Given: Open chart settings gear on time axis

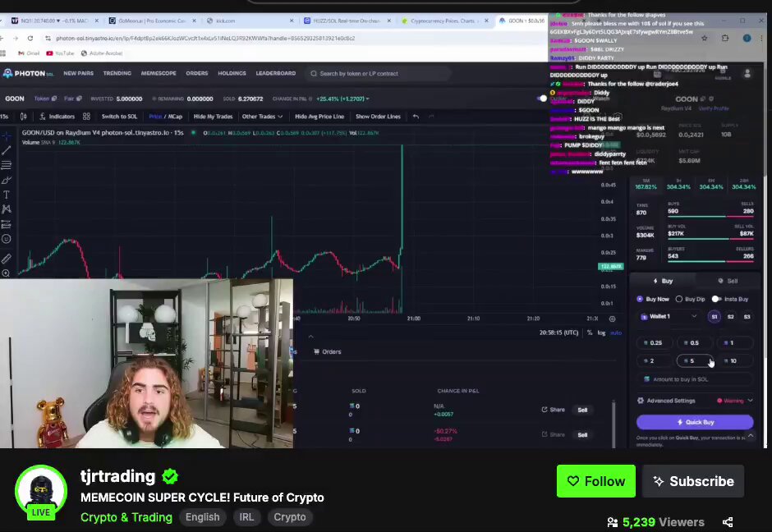Looking at the screenshot, I should click(613, 319).
